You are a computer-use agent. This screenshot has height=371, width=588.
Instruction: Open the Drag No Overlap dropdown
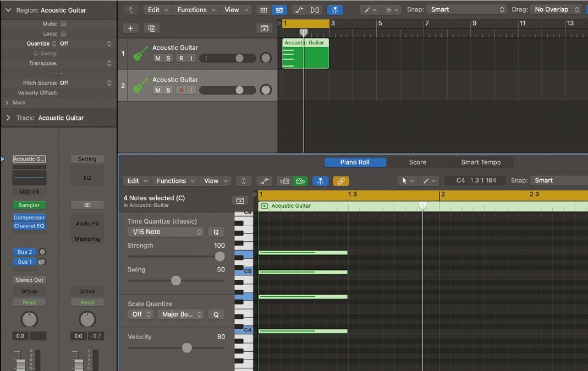point(557,9)
